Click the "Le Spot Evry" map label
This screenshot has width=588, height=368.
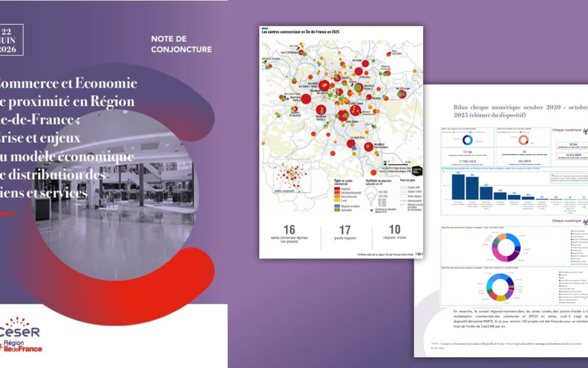click(357, 138)
